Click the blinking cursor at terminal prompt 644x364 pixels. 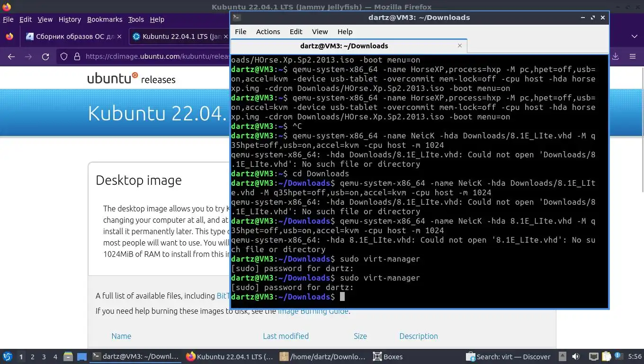click(x=342, y=297)
